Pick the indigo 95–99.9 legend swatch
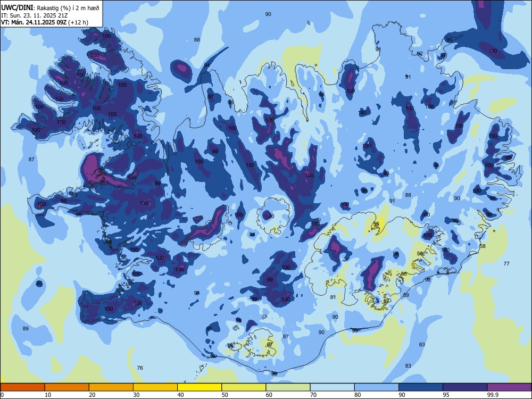The height and width of the screenshot is (399, 532). click(x=465, y=387)
